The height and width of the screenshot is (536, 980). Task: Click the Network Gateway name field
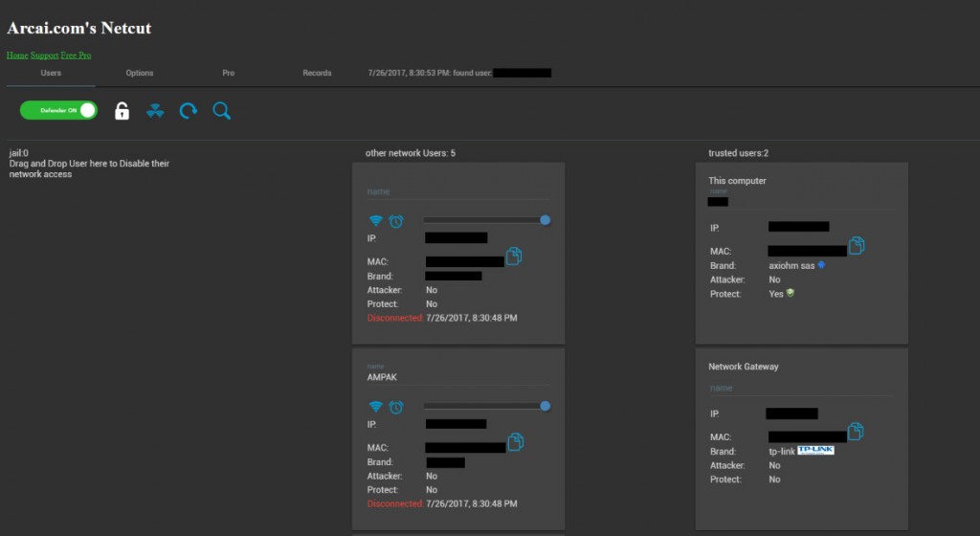800,388
